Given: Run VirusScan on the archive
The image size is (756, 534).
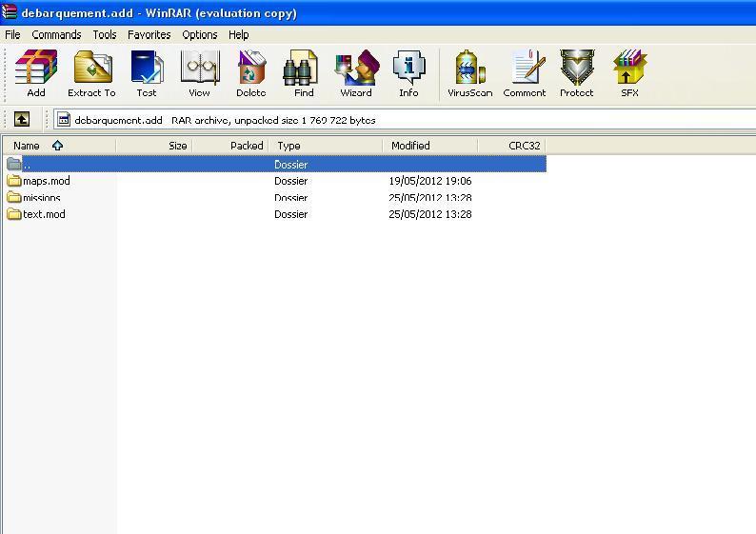Looking at the screenshot, I should click(x=470, y=73).
